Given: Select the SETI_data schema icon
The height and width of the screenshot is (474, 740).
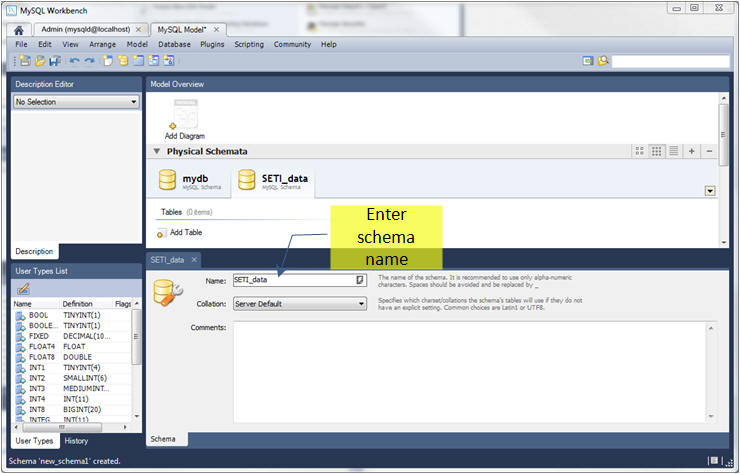Looking at the screenshot, I should click(247, 179).
